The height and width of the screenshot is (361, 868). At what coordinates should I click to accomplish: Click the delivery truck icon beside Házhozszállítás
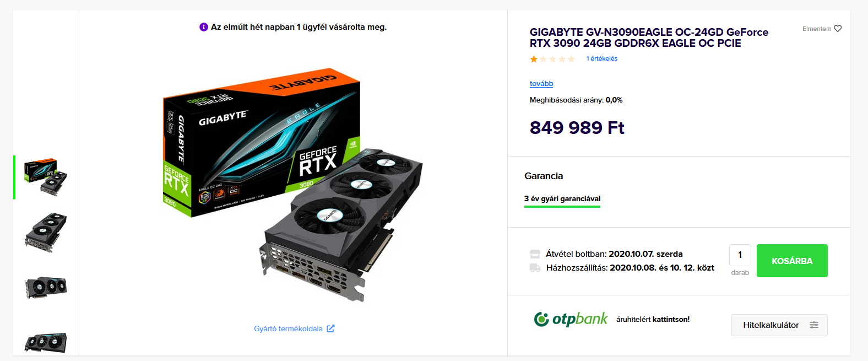pos(535,268)
